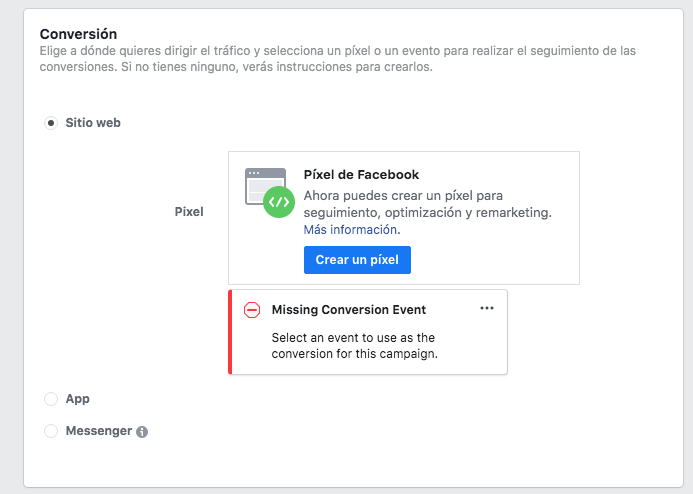Open the Más información link
Screen dimensions: 693x494
click(350, 230)
